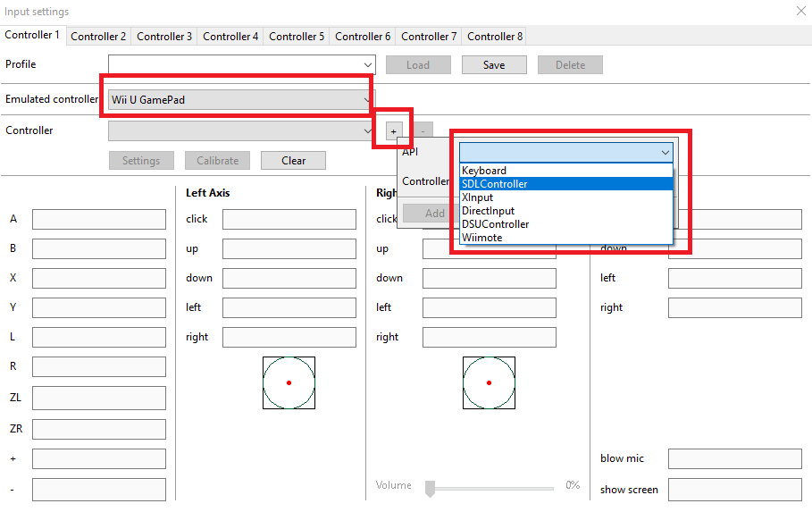Close the Input settings window
This screenshot has width=812, height=512.
800,11
